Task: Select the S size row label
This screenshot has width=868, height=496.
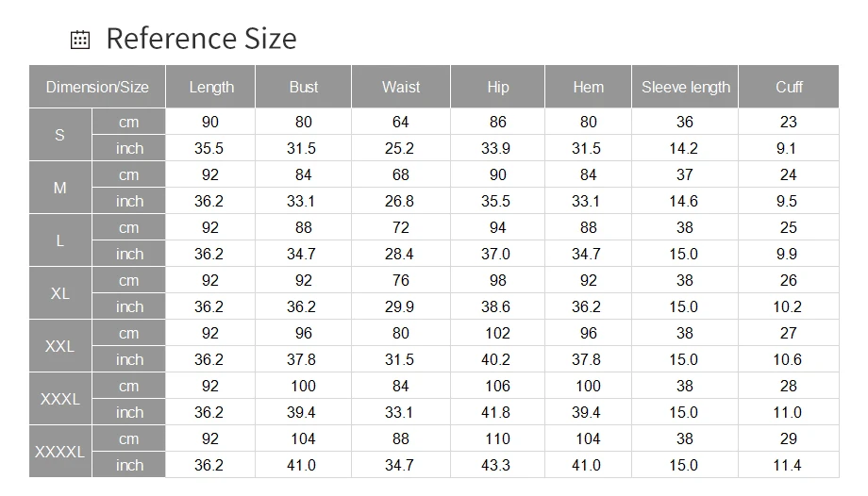Action: (59, 135)
